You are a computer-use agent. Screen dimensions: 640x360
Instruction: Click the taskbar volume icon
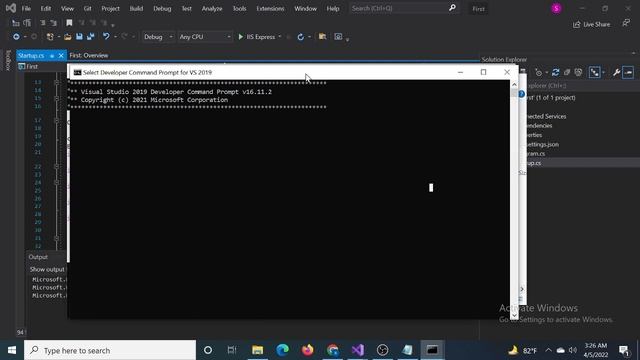pyautogui.click(x=573, y=350)
